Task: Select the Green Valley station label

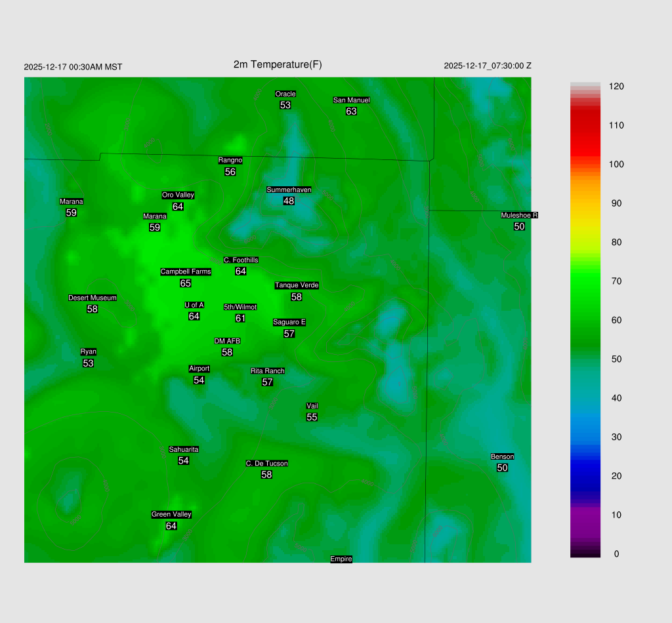Action: tap(171, 515)
